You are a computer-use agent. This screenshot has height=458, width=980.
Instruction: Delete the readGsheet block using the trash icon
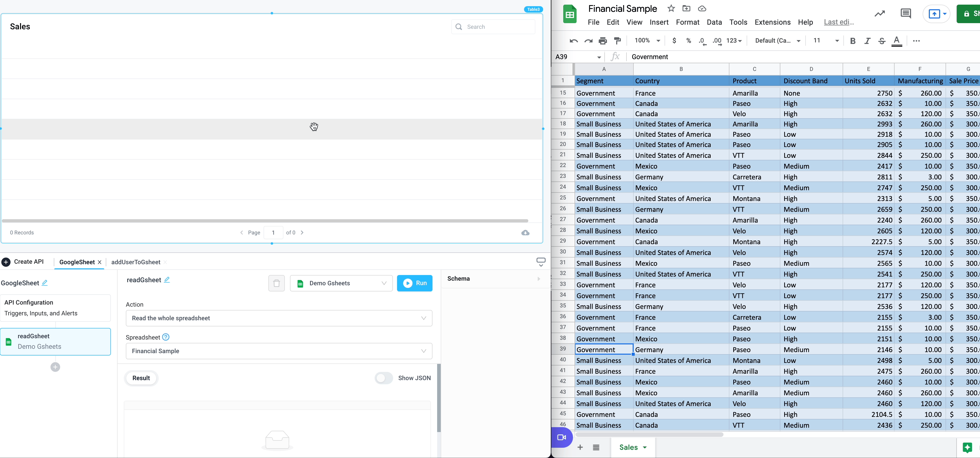277,283
